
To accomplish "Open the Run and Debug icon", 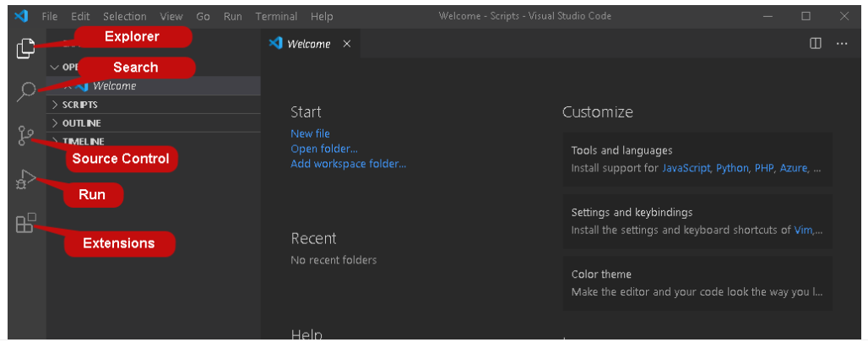I will tap(25, 180).
